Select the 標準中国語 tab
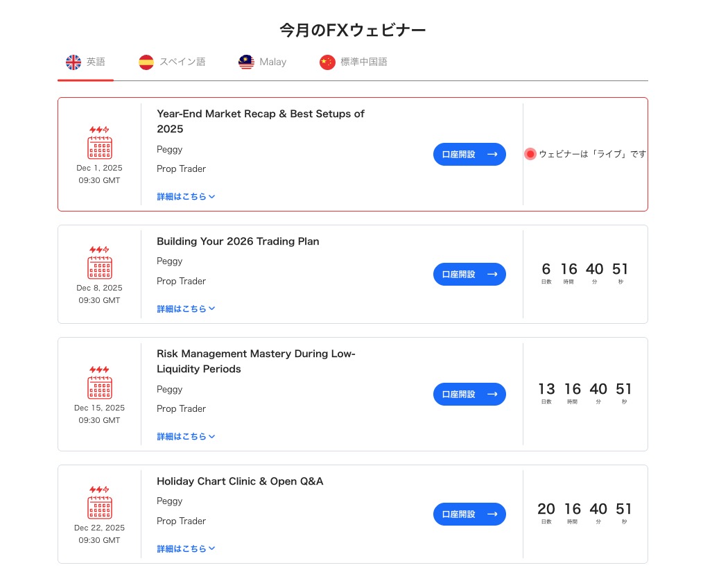Image resolution: width=712 pixels, height=588 pixels. [363, 62]
